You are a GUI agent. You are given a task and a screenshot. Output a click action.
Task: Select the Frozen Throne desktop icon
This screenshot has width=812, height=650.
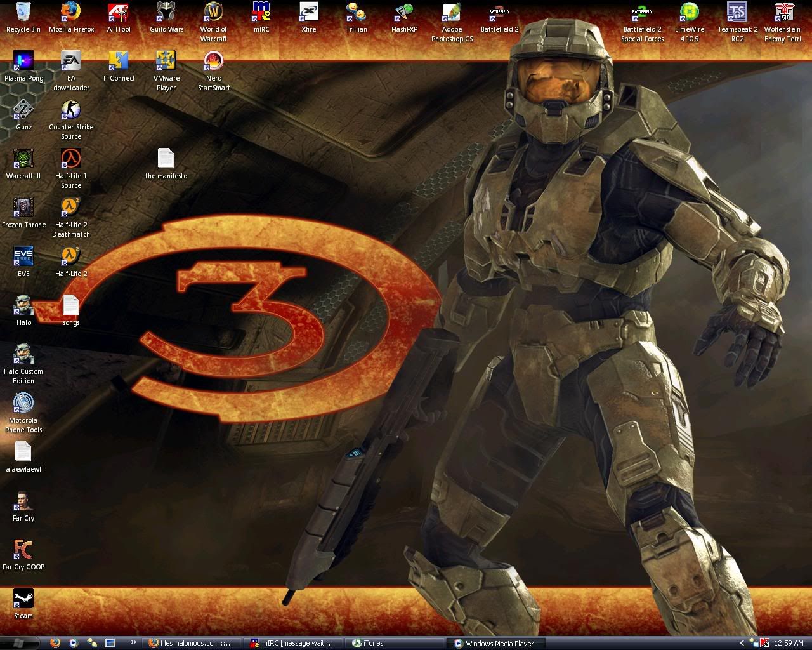[23, 213]
